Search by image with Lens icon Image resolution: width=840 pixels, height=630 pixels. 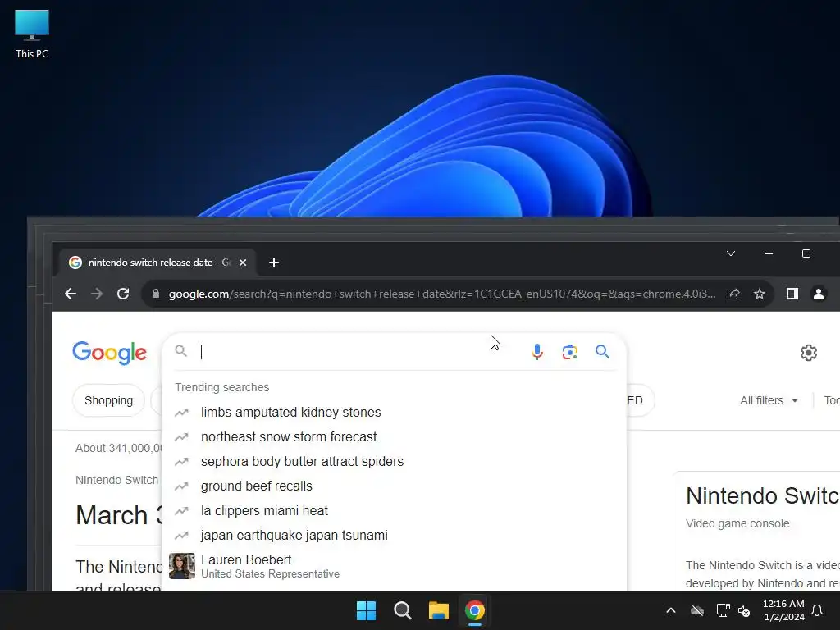pos(569,352)
